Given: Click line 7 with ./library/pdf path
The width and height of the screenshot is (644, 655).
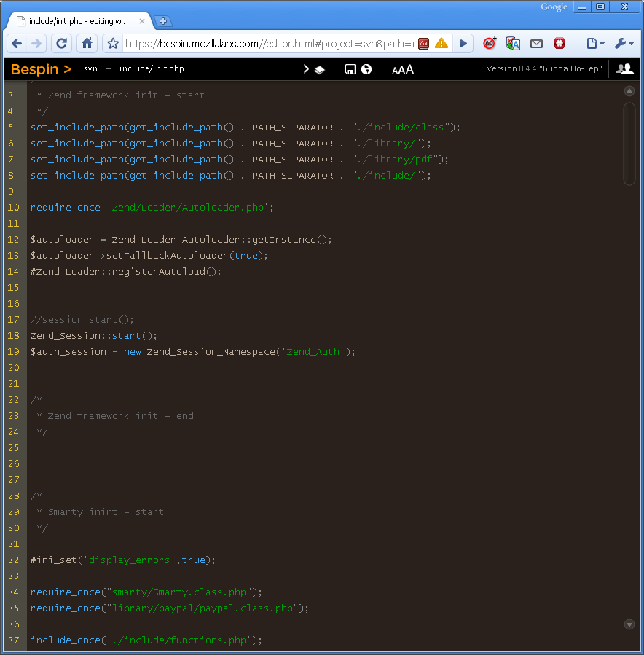Looking at the screenshot, I should pos(239,159).
